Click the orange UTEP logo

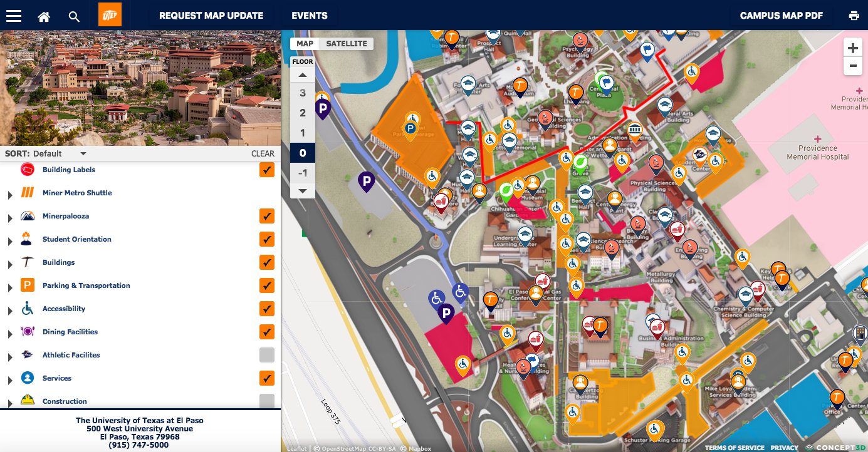[110, 14]
